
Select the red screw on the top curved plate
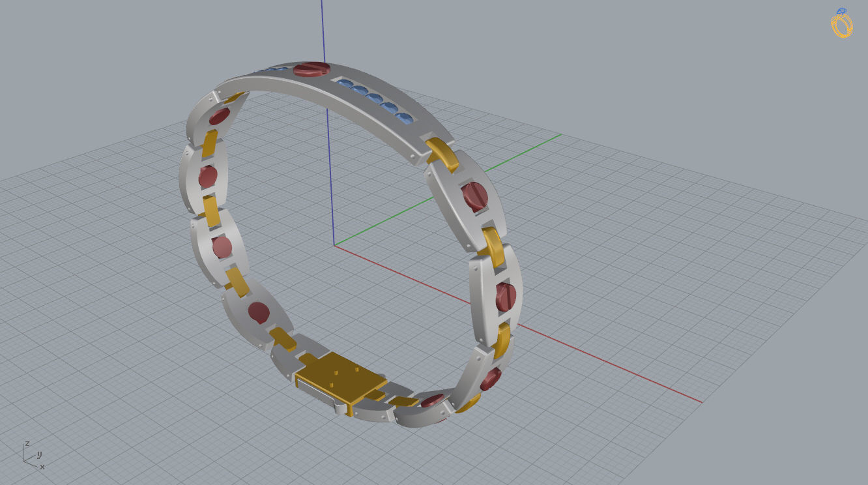(x=312, y=69)
